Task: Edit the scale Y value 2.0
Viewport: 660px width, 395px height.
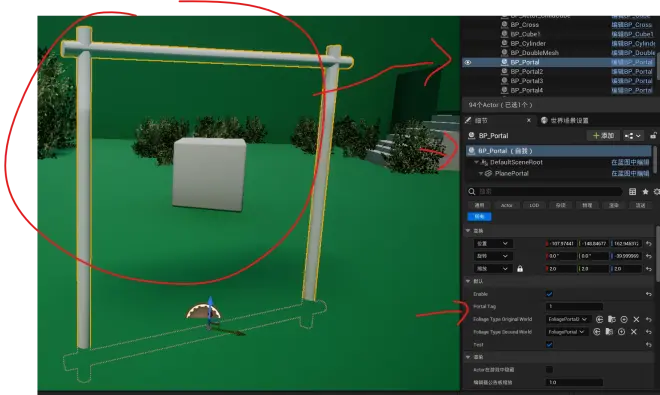Action: (x=594, y=269)
